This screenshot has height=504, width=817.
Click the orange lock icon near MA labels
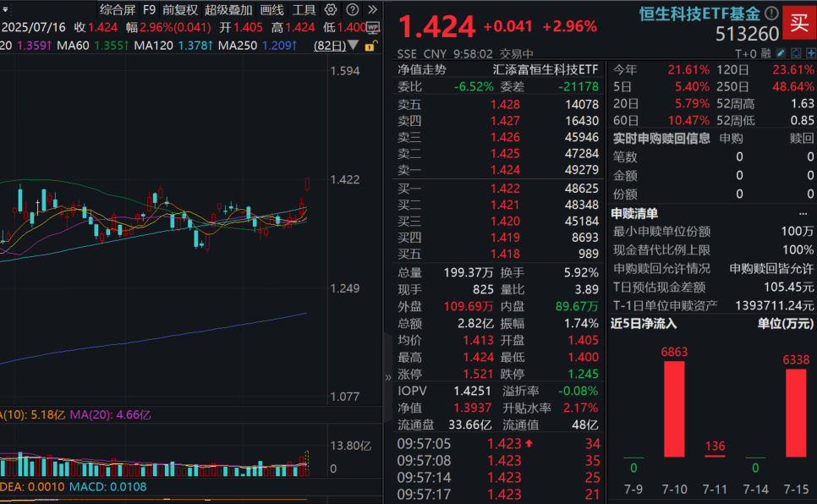click(x=370, y=46)
